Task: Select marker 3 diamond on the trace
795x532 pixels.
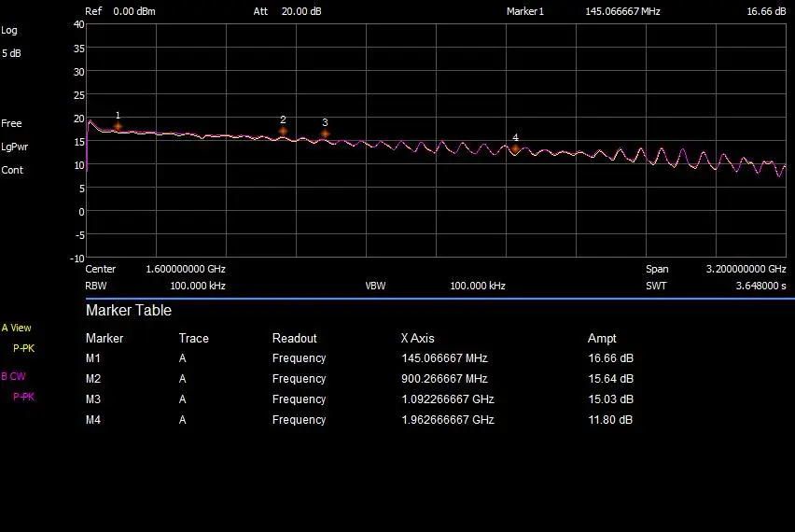Action: 325,133
